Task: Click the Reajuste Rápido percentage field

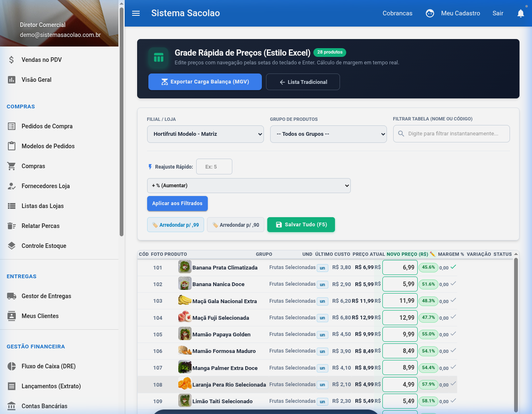Action: click(214, 167)
